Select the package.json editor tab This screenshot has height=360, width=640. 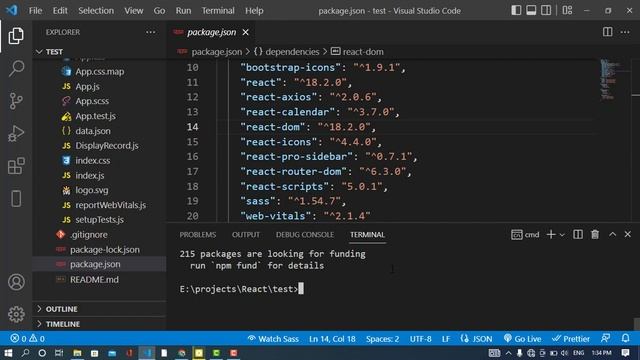tap(211, 32)
